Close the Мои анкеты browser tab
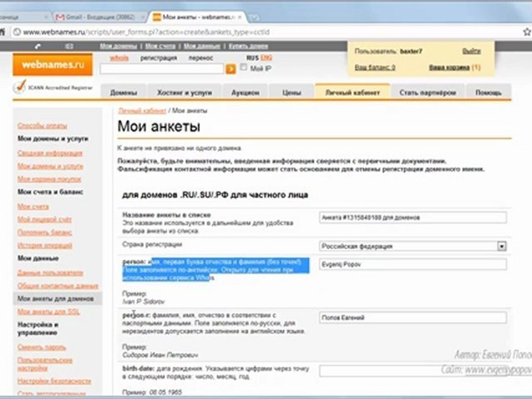Image resolution: width=532 pixels, height=399 pixels. click(x=240, y=17)
